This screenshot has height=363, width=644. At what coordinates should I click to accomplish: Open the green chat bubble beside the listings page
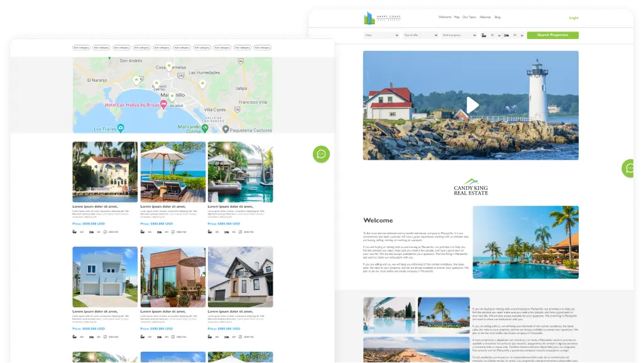click(x=321, y=154)
